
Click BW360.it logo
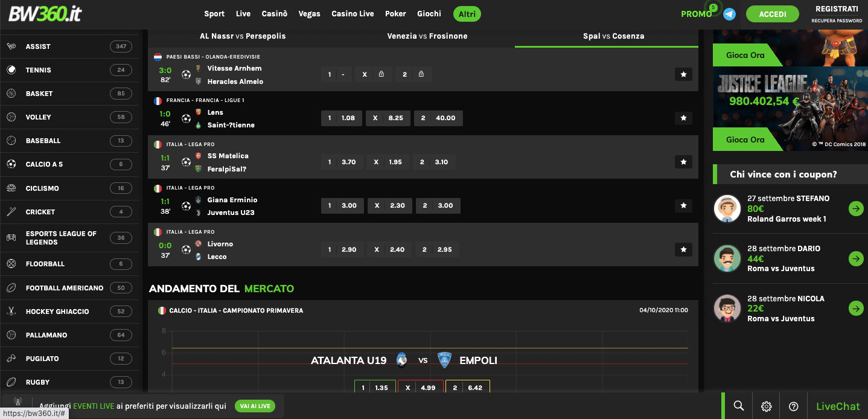(45, 13)
